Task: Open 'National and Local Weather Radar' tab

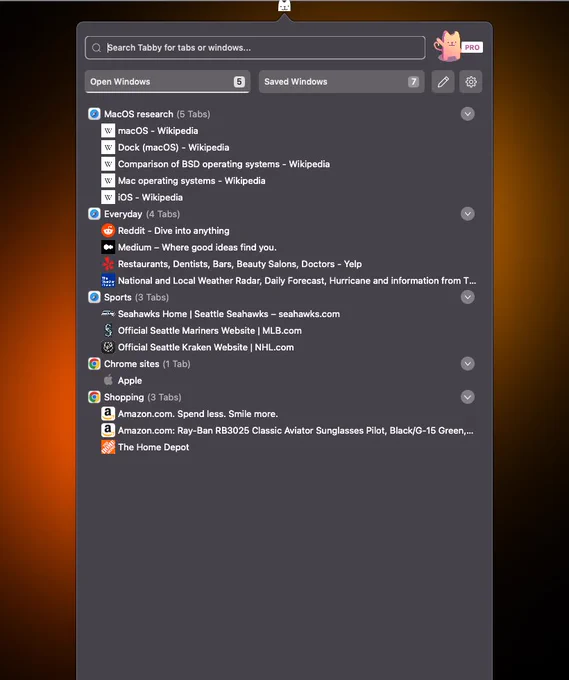Action: point(297,281)
